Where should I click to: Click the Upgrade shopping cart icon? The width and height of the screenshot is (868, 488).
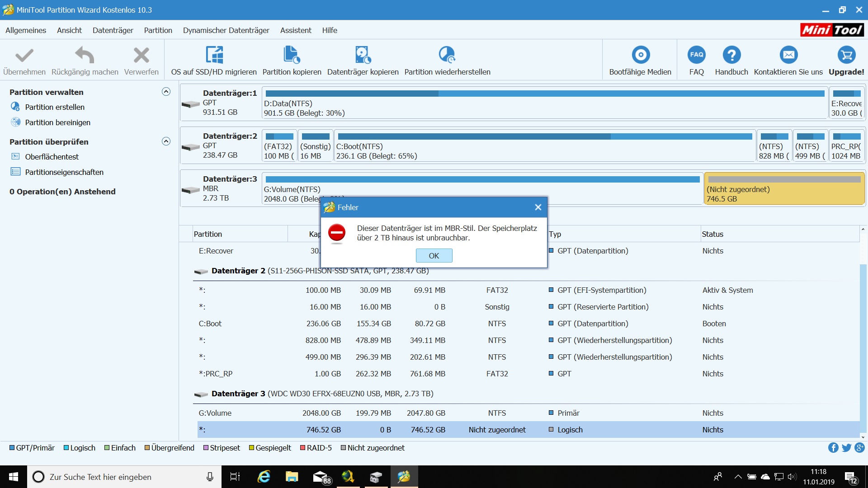pos(846,55)
